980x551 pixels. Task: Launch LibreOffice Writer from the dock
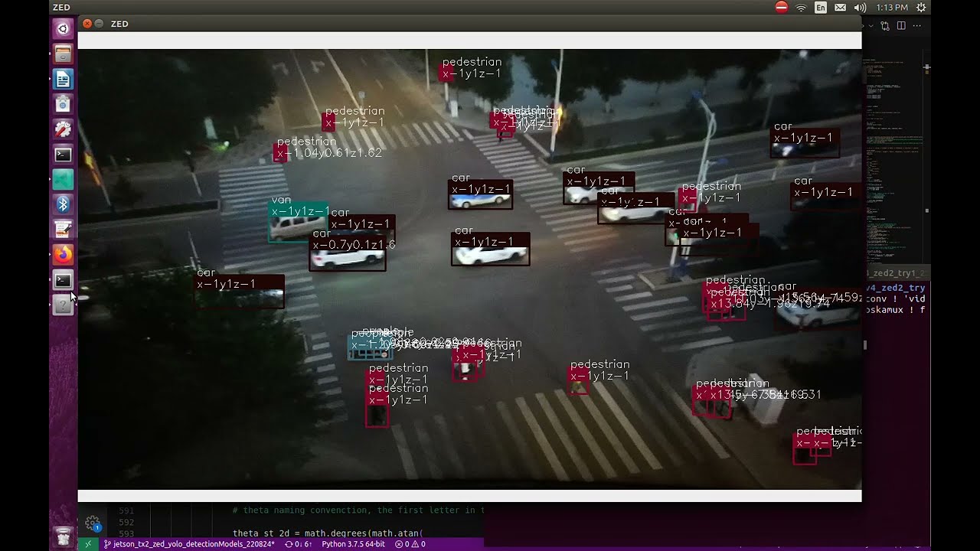pyautogui.click(x=63, y=80)
